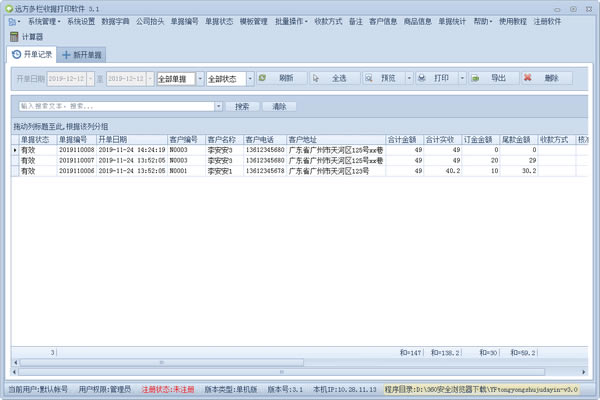Open the 单据状态 menu
The image size is (600, 400).
(219, 21)
